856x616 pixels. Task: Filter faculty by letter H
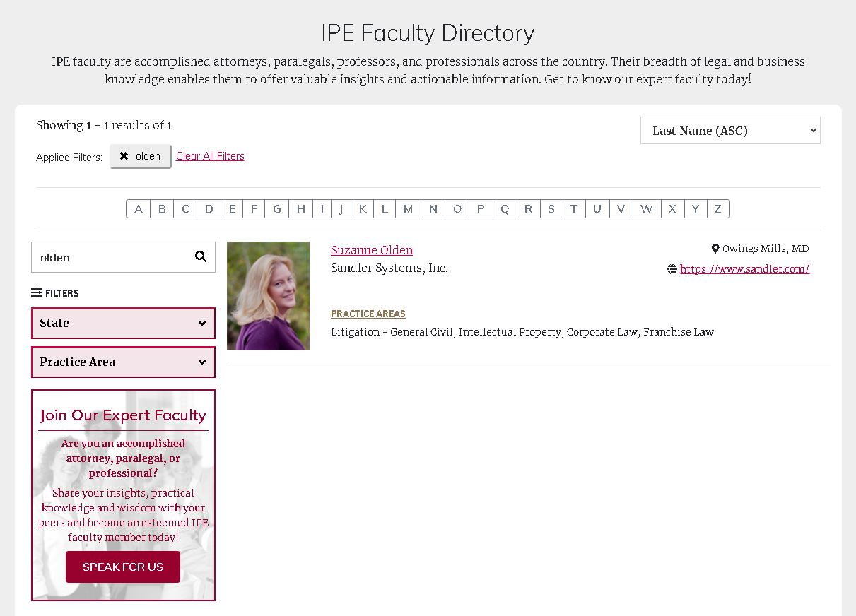pyautogui.click(x=300, y=209)
